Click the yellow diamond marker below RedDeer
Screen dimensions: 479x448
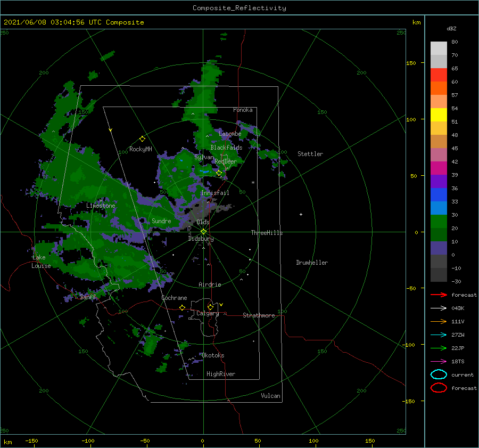tap(219, 173)
